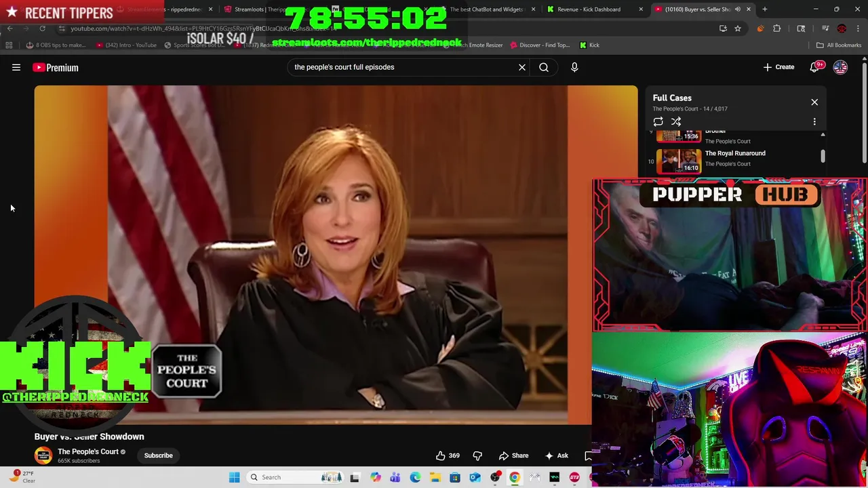Like the video with thumbs up

tap(447, 455)
